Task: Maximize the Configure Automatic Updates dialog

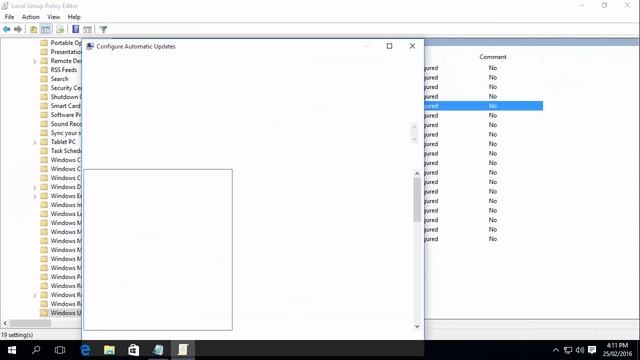Action: point(389,46)
